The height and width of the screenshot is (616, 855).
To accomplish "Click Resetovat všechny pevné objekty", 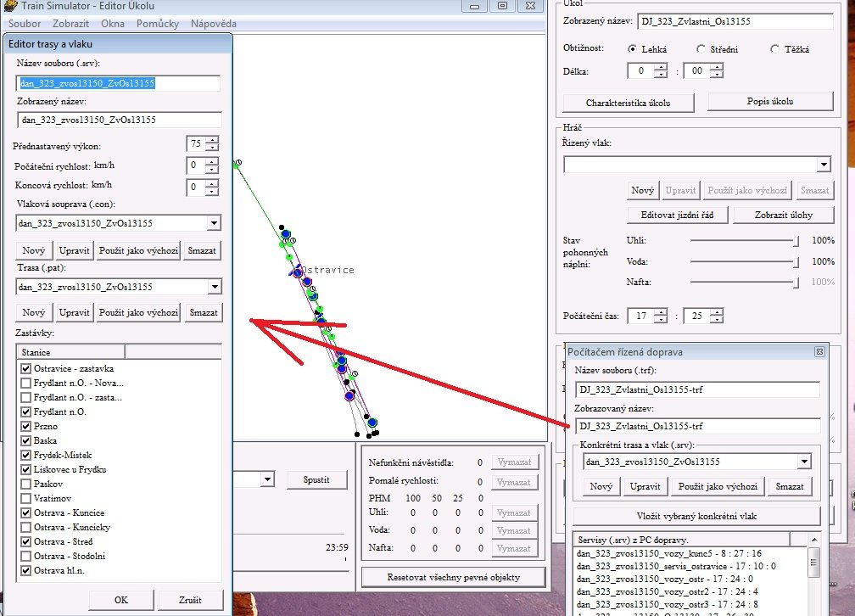I will coord(453,578).
